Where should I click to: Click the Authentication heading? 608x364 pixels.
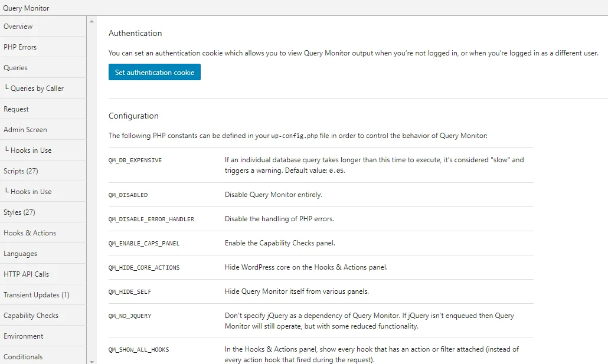(135, 34)
